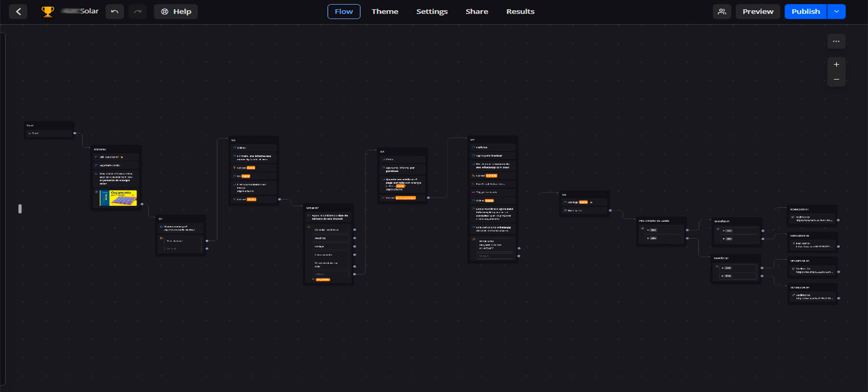Click the left sidebar expand handle
868x392 pixels.
[20, 209]
